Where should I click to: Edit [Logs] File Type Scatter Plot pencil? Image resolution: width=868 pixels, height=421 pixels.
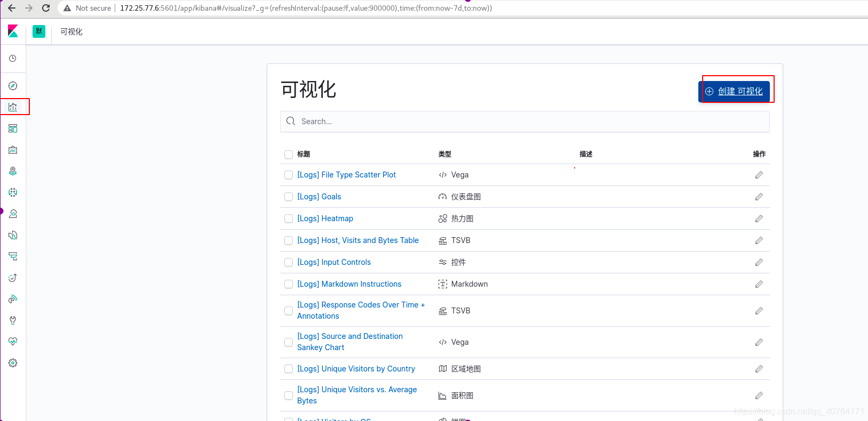(x=759, y=175)
